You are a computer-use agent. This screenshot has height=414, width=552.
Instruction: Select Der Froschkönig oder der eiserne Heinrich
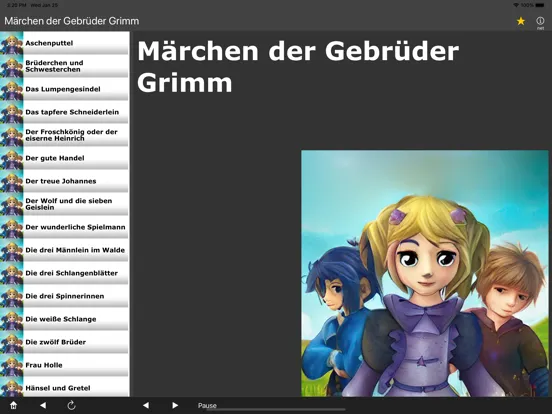[65, 135]
